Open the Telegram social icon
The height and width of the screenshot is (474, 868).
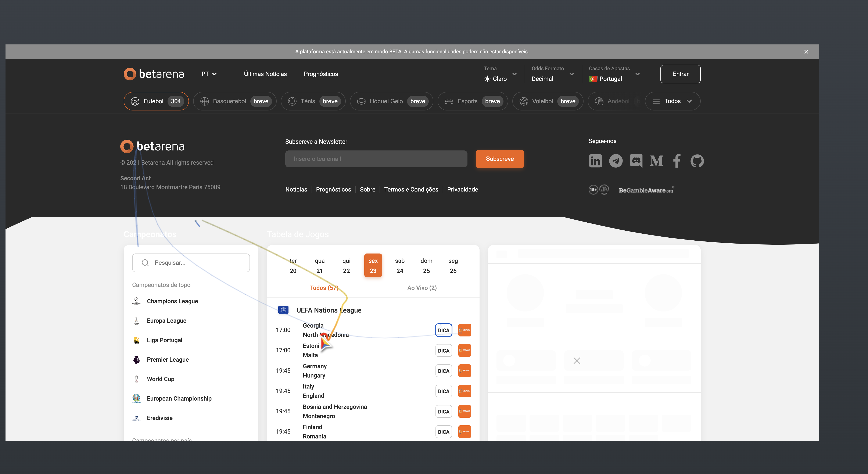click(x=616, y=161)
